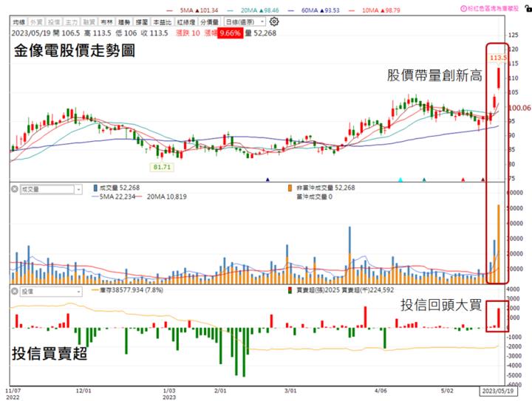Click the 5MA ▲101.34 legend entry
Image resolution: width=532 pixels, height=401 pixels.
click(193, 10)
